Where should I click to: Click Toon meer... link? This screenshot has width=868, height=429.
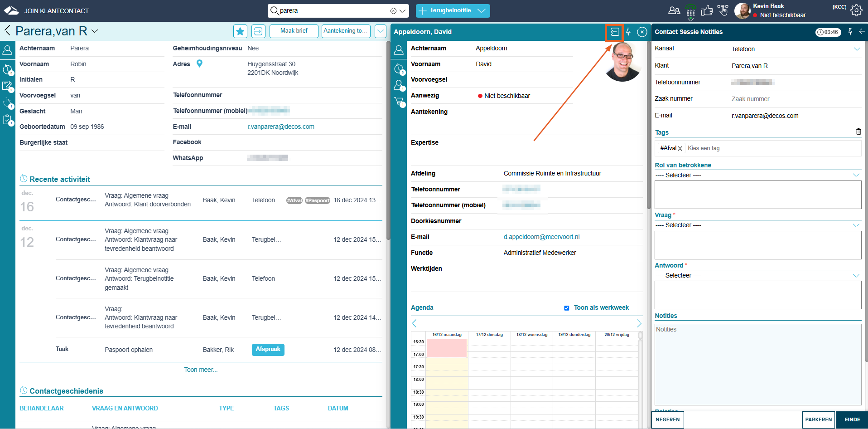click(x=201, y=370)
